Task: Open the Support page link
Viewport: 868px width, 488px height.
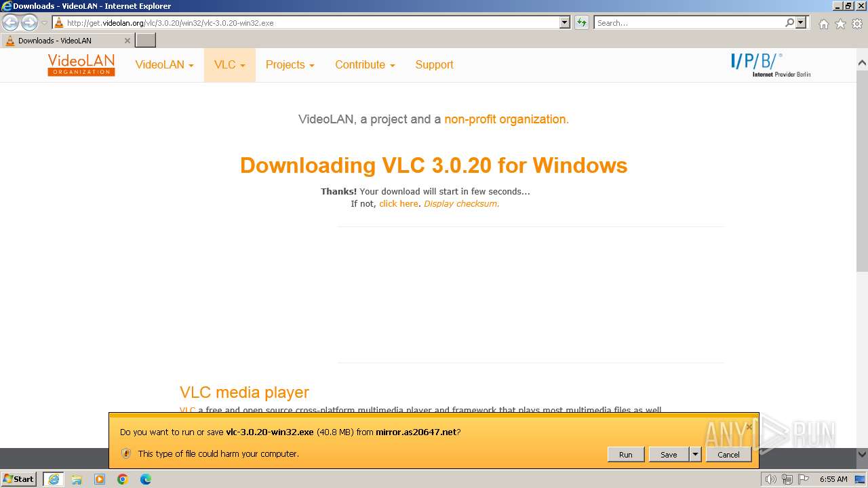Action: pos(434,65)
